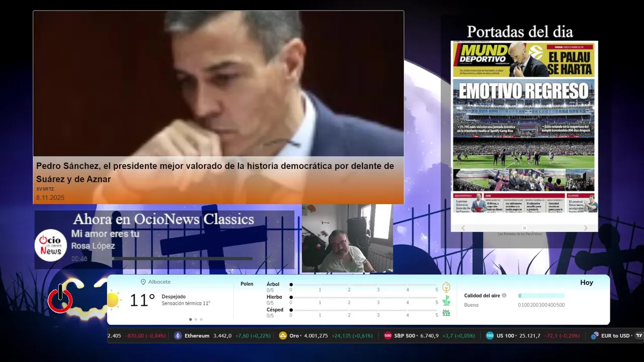
Task: Click the artist name 'Rosa López'
Action: click(93, 246)
